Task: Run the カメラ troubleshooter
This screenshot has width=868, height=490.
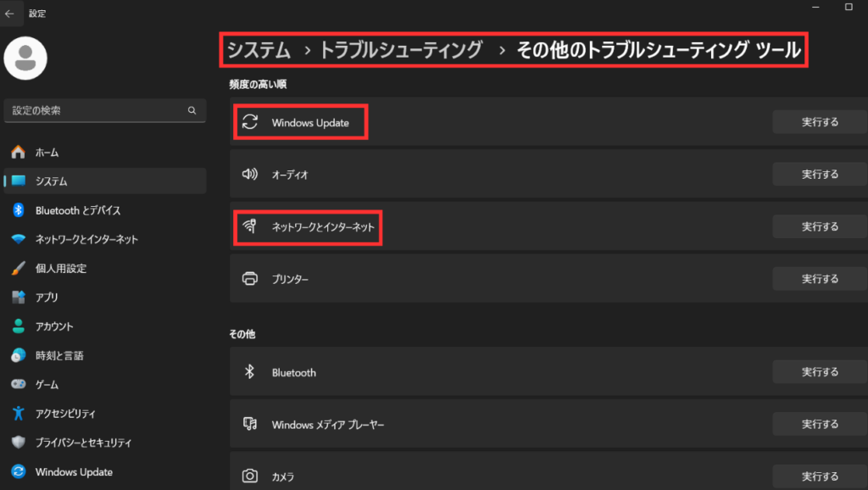Action: (820, 476)
